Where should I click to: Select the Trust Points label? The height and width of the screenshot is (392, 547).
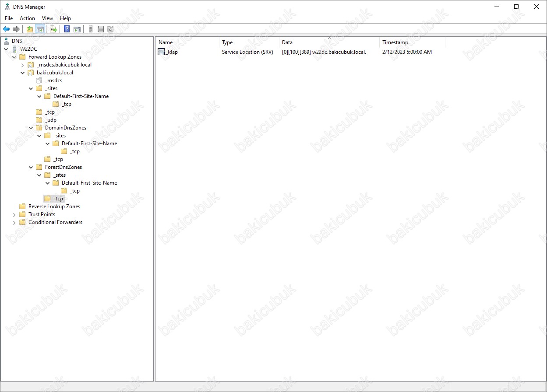coord(42,214)
